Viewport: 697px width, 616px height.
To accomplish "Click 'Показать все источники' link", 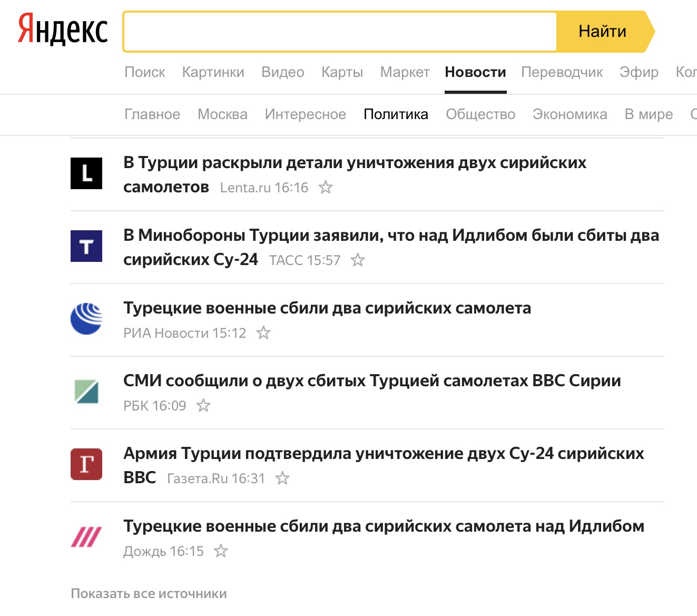I will pyautogui.click(x=149, y=593).
